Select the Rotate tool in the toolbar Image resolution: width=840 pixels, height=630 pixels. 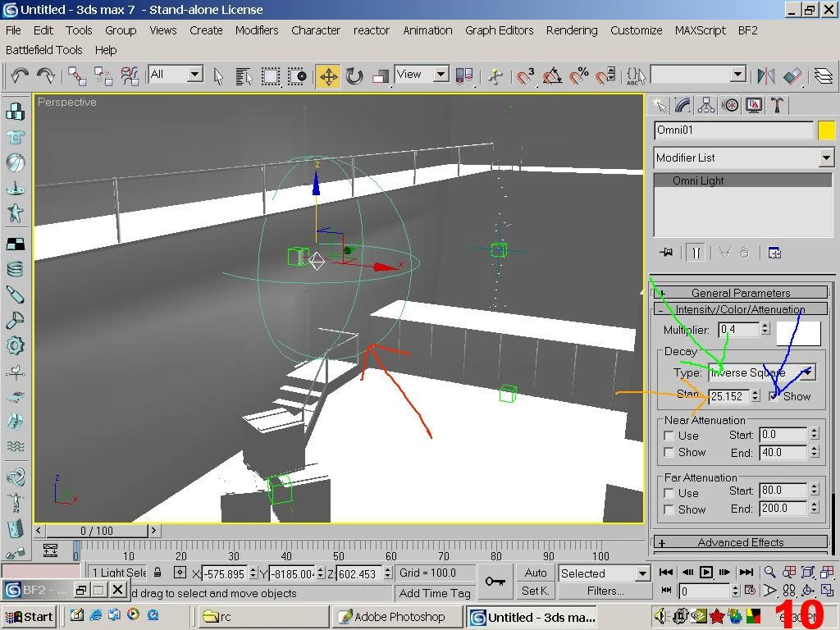pos(354,76)
